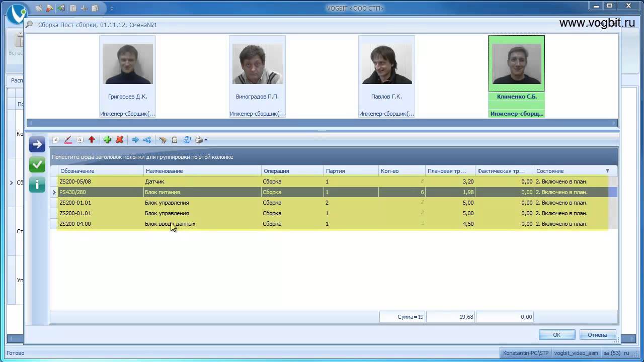Select row ZS200-04.00 Блок ввода данных

[334, 224]
